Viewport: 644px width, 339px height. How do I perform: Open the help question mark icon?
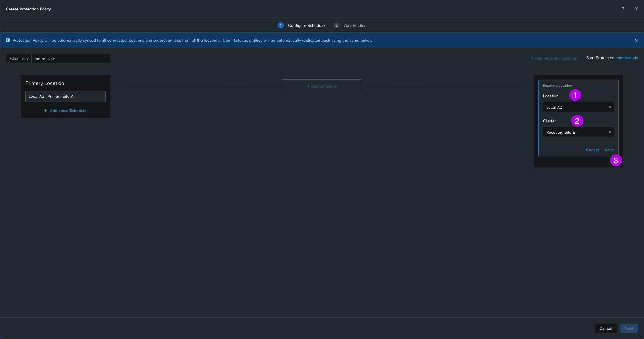click(x=623, y=9)
